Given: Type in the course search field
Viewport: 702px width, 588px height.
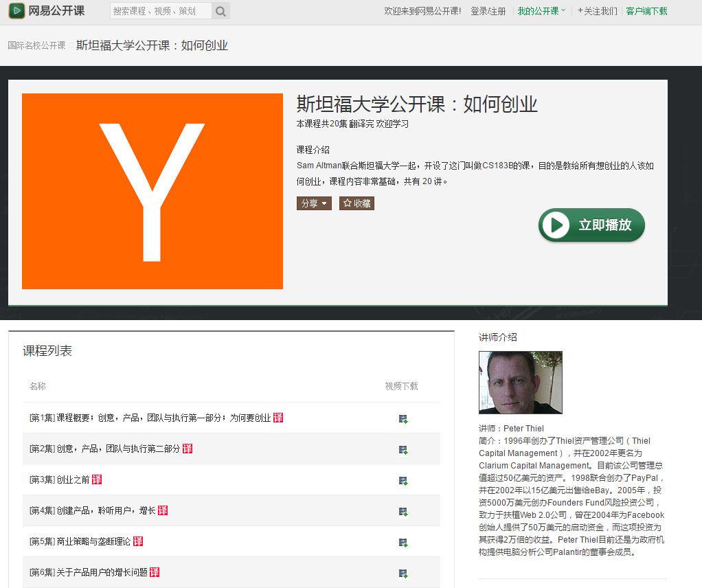Looking at the screenshot, I should (161, 11).
